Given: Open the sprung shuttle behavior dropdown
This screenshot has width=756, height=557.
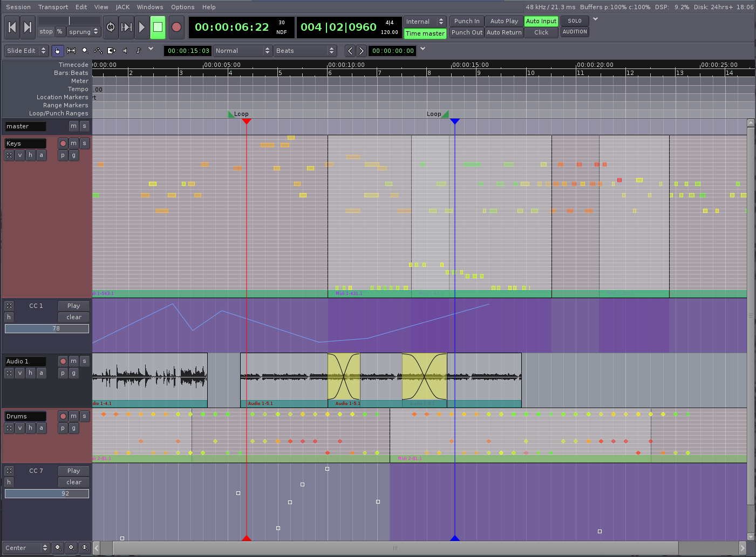Looking at the screenshot, I should click(84, 32).
